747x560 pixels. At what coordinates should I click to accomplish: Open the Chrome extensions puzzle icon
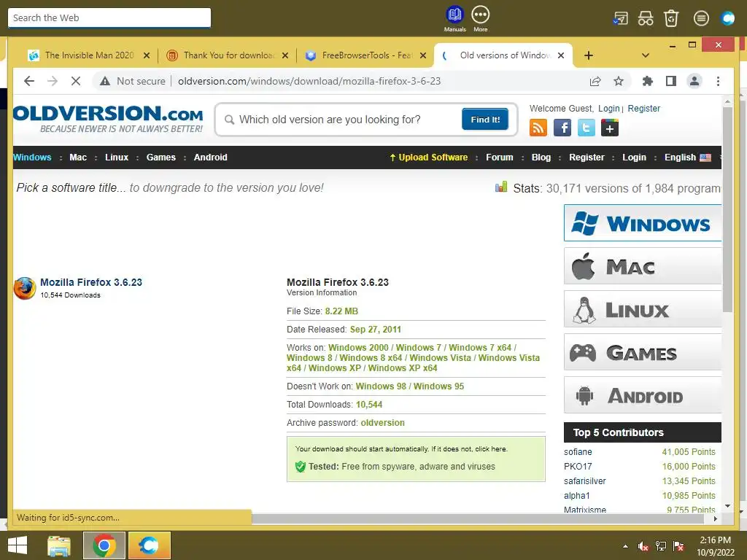point(648,81)
